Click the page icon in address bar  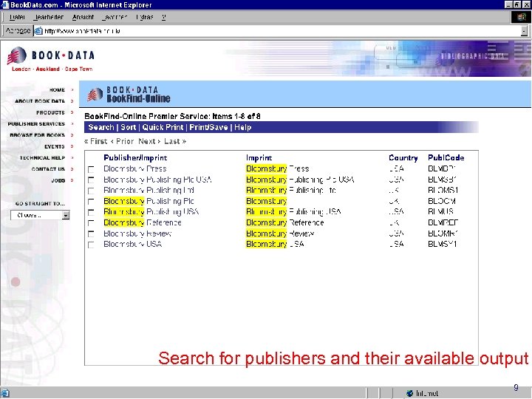(x=38, y=31)
